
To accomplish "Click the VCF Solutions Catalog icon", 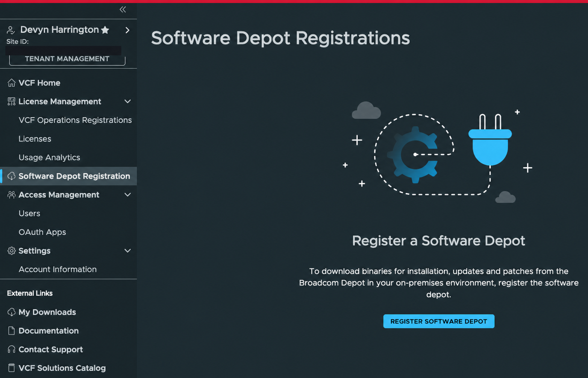I will 12,368.
